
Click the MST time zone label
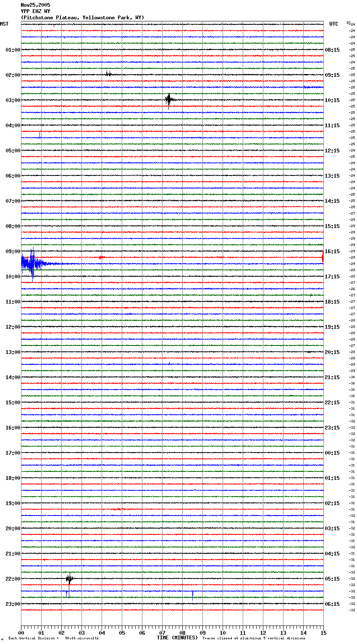click(4, 24)
